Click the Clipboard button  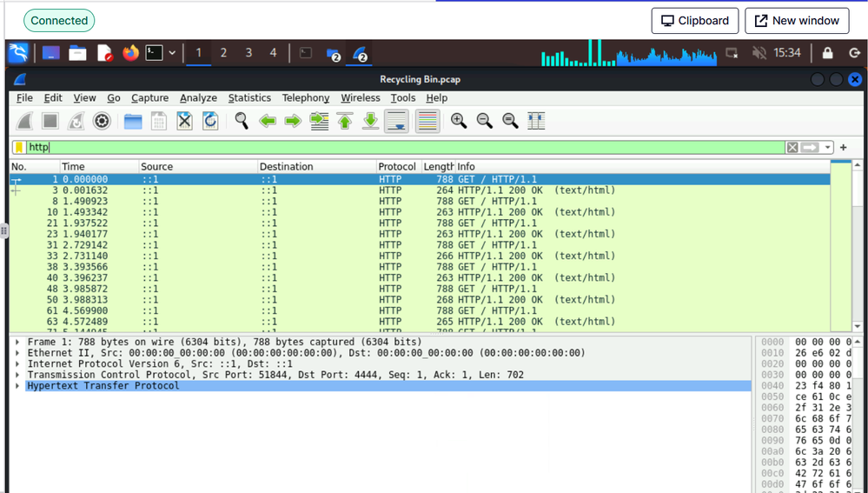tap(694, 21)
